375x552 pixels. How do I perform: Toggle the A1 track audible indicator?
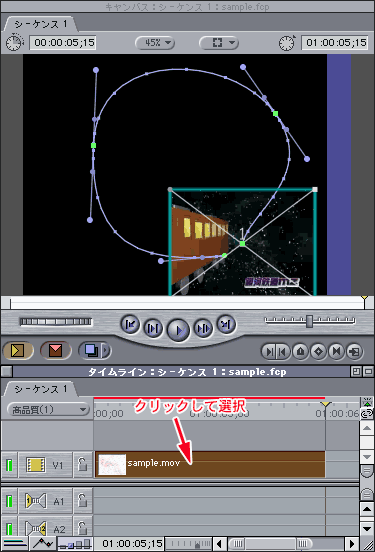[9, 500]
